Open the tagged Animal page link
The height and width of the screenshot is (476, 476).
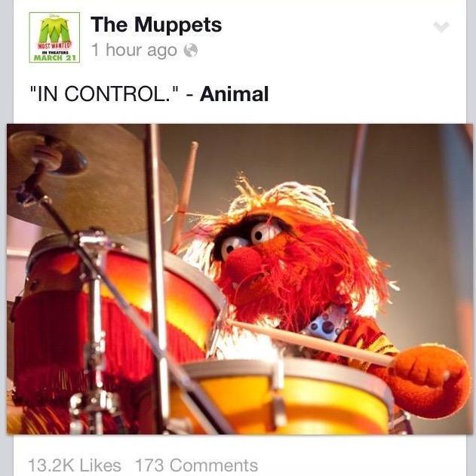click(x=234, y=94)
